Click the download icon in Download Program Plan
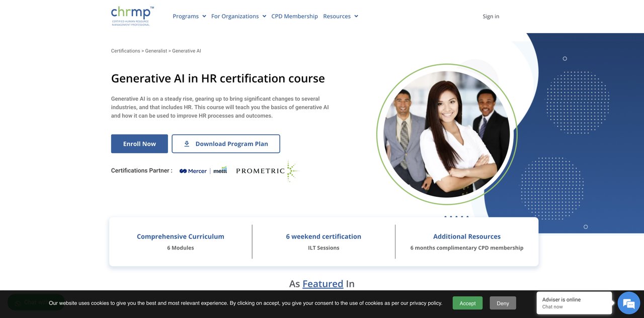The width and height of the screenshot is (644, 318). [x=187, y=144]
